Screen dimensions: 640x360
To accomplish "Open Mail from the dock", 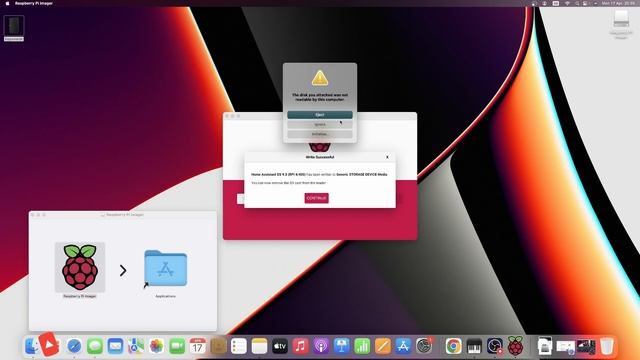I will click(x=116, y=346).
